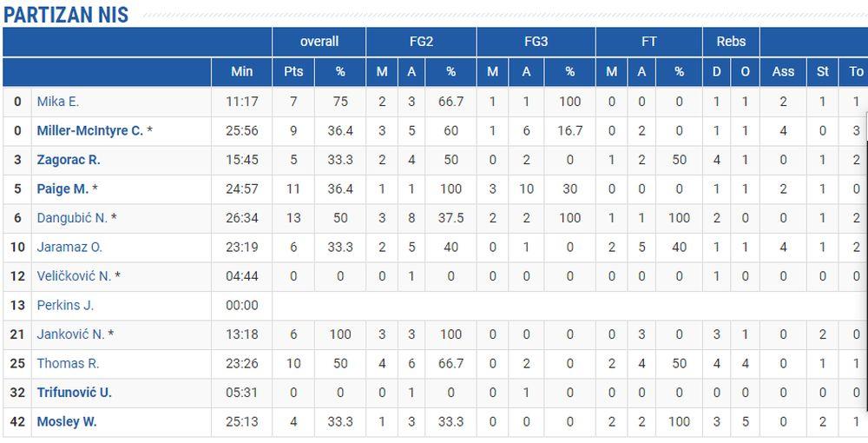Click the overall group header
Image resolution: width=868 pixels, height=443 pixels.
tap(319, 42)
